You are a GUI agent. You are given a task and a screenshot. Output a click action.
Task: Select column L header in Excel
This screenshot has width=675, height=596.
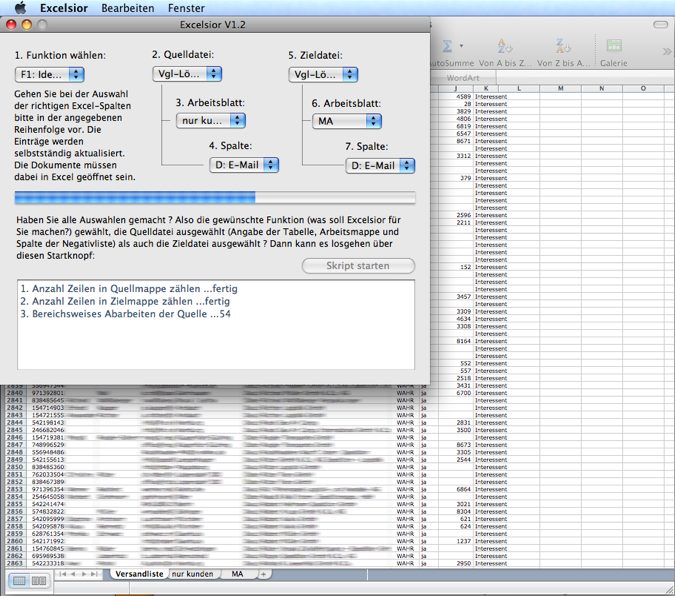tap(519, 88)
